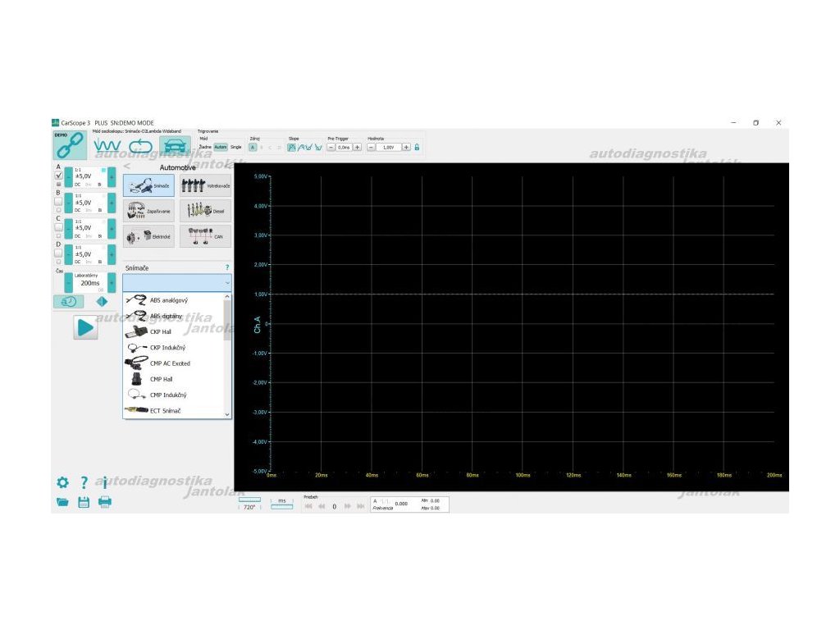Set trigger mode to Single
Screen dimensions: 840x630
tap(235, 147)
